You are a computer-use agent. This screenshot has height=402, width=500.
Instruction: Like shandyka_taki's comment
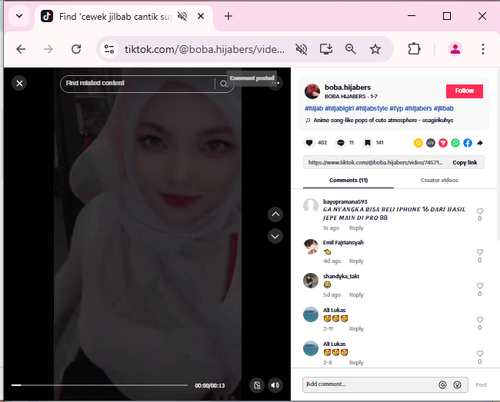click(x=480, y=286)
